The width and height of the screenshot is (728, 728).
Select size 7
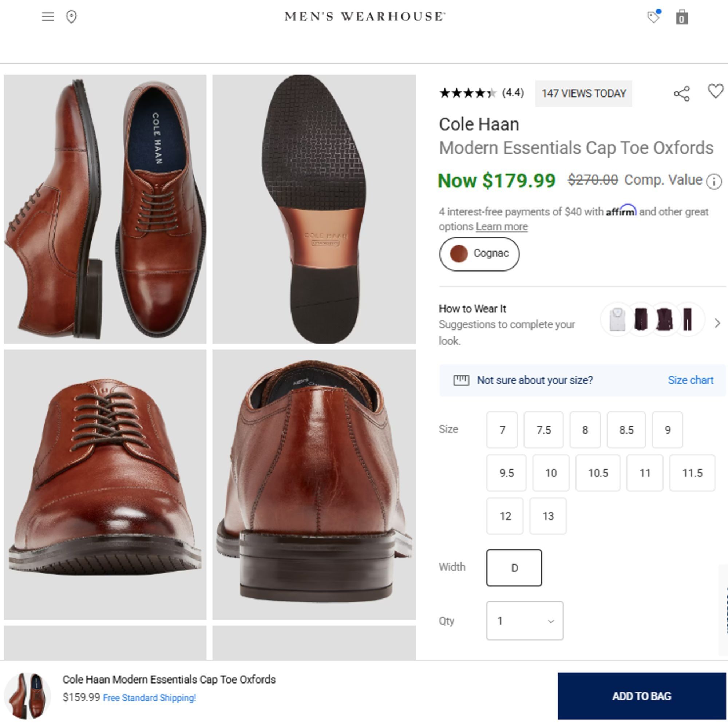point(502,430)
